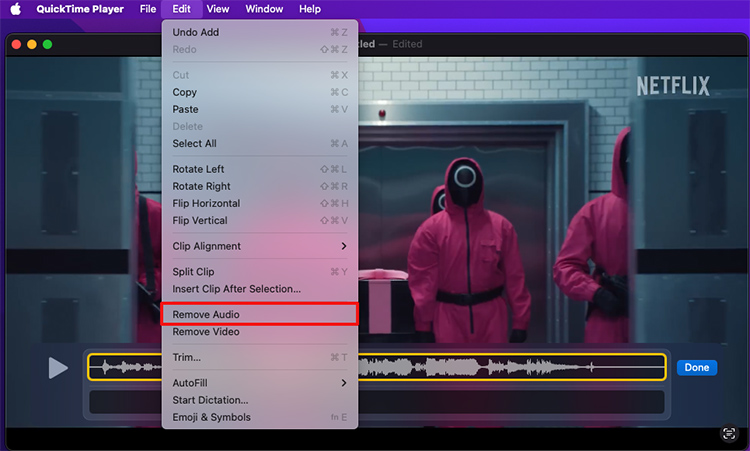This screenshot has width=750, height=451.
Task: Choose Paste in Edit menu
Action: click(x=260, y=110)
